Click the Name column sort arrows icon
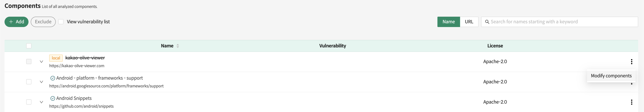Image resolution: width=644 pixels, height=112 pixels. (x=177, y=46)
